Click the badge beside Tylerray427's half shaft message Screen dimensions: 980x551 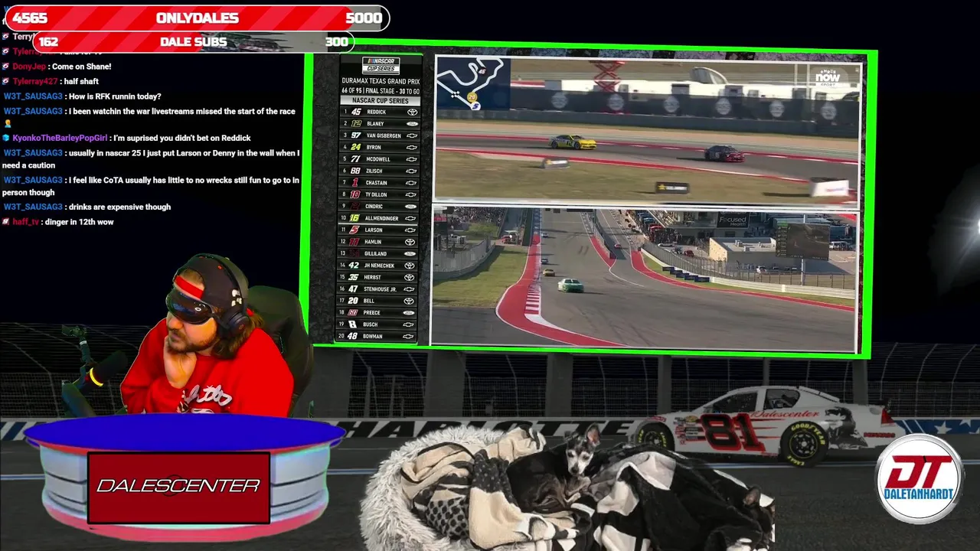[x=5, y=81]
